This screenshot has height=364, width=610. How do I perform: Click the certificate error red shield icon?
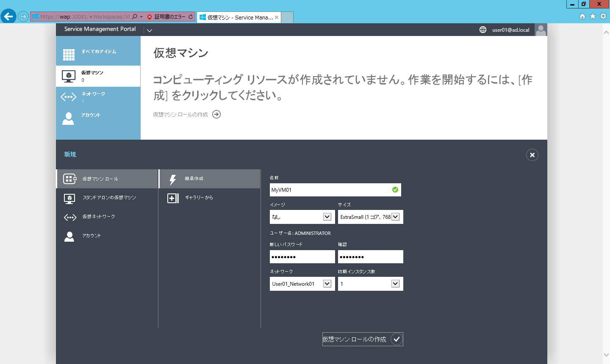coord(150,17)
